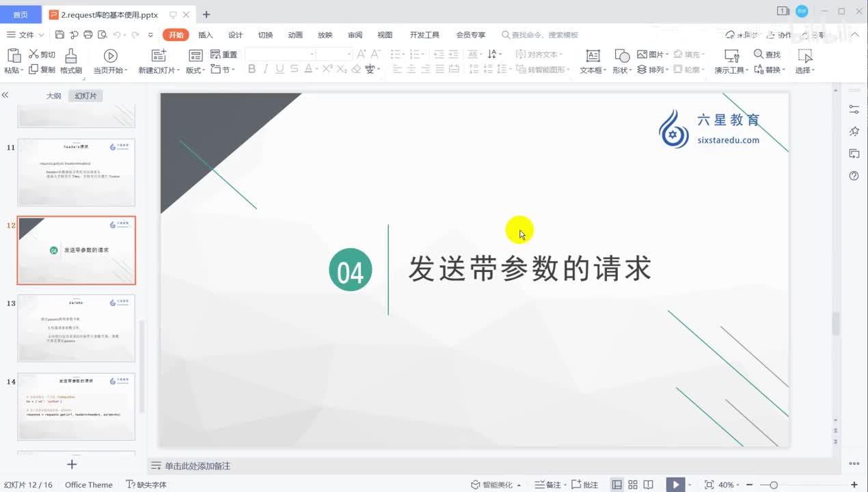
Task: Click Cut (剪切) scissors button
Action: (x=42, y=55)
